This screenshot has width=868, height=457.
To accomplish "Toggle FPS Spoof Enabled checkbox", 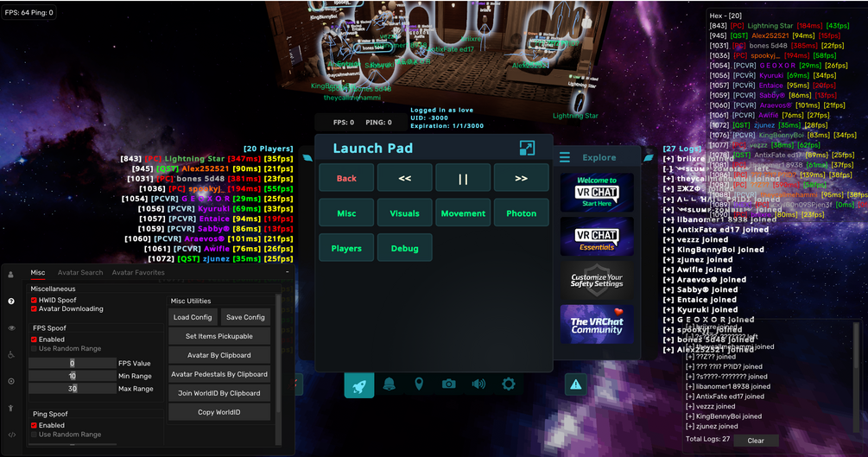I will [34, 339].
